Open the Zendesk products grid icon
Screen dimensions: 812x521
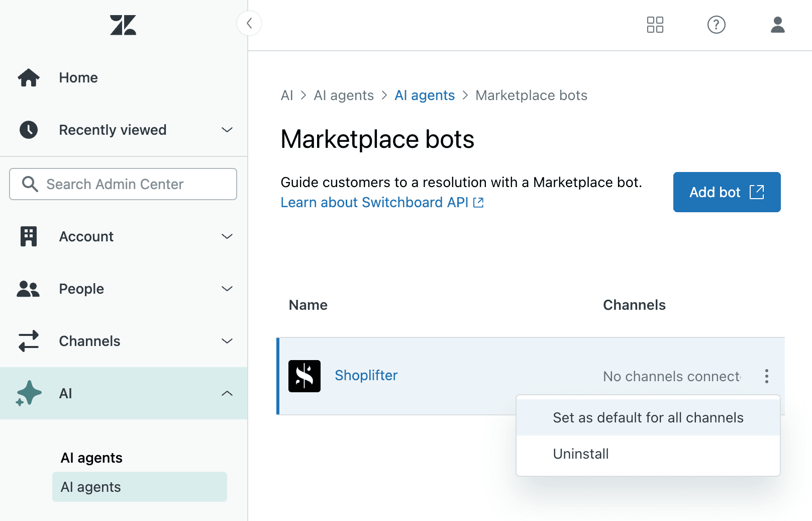[x=655, y=25]
